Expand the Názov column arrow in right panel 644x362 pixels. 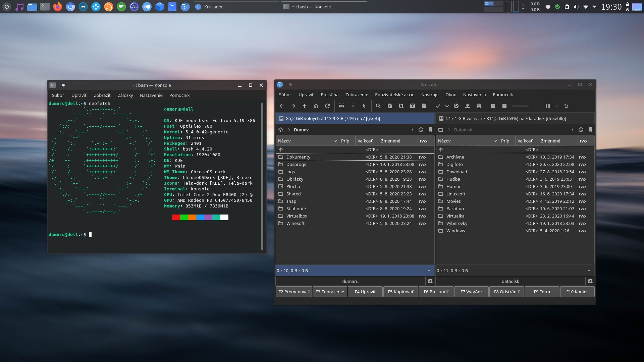495,141
